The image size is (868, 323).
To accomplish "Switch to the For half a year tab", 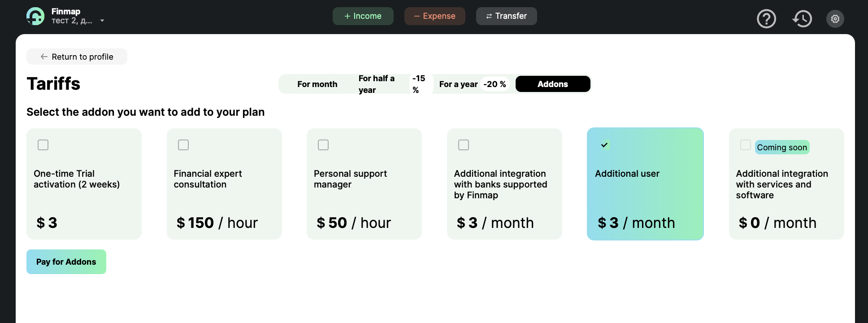I will 377,84.
